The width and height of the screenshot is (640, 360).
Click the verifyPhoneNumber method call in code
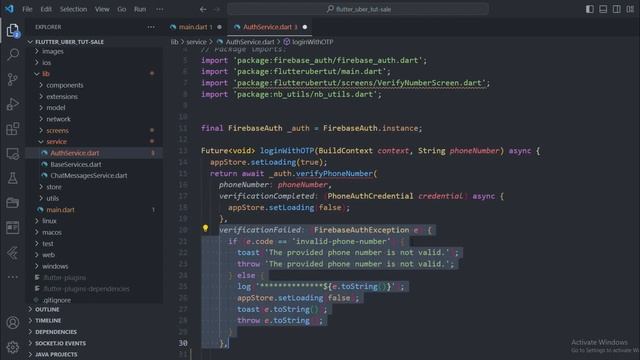click(334, 173)
